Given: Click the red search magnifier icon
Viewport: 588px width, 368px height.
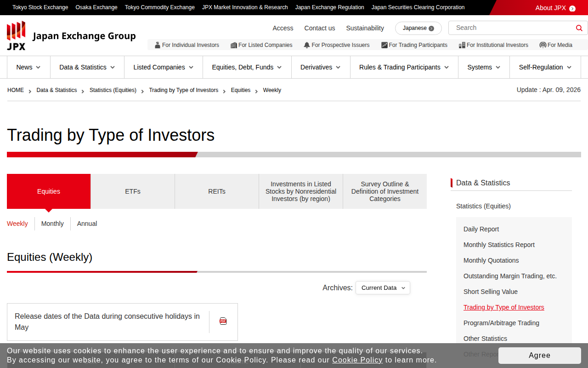Looking at the screenshot, I should 579,28.
